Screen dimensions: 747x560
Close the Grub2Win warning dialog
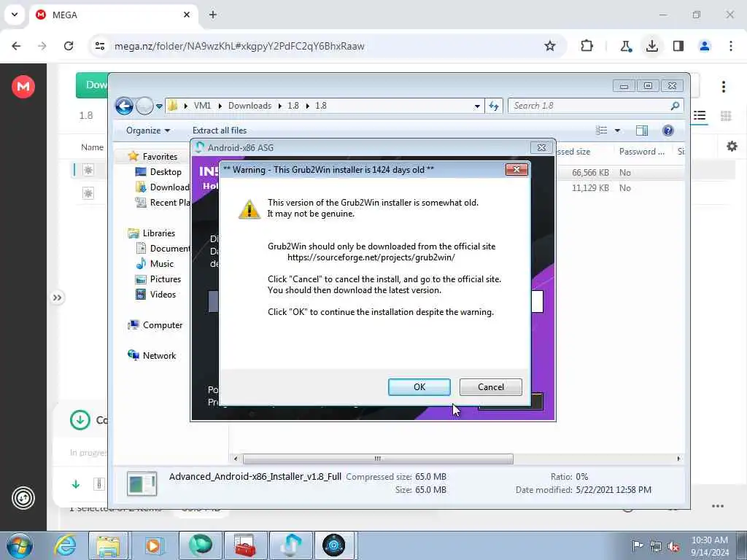(516, 169)
